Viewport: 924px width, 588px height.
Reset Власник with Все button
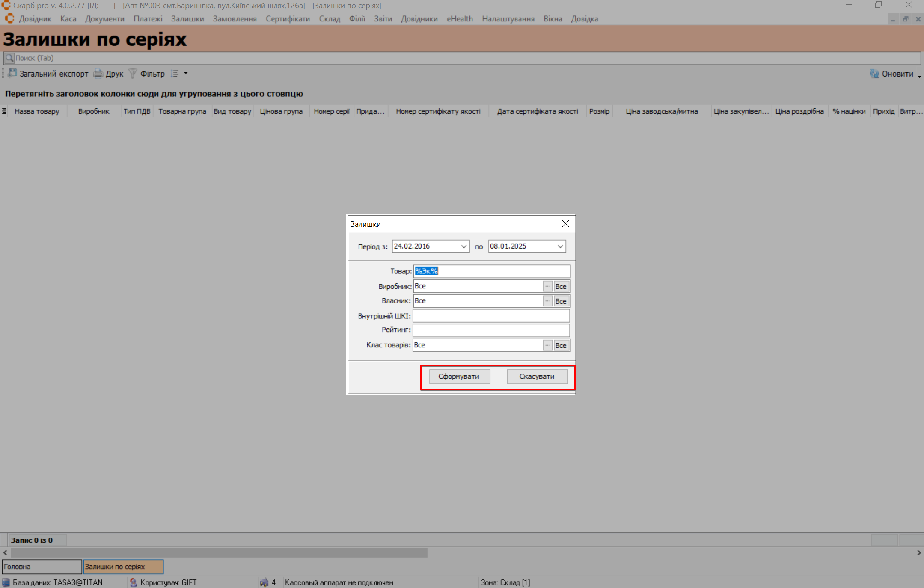tap(561, 301)
